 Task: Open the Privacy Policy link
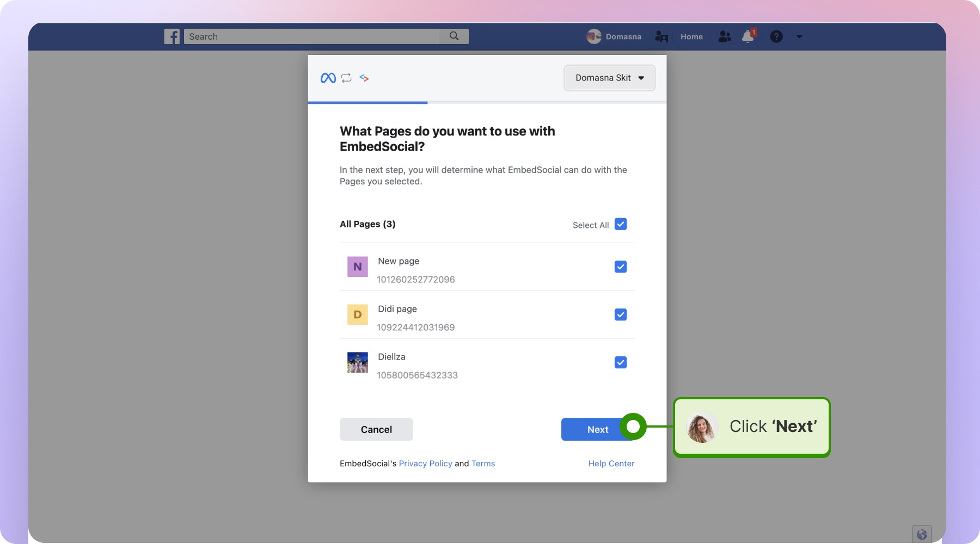(x=426, y=463)
